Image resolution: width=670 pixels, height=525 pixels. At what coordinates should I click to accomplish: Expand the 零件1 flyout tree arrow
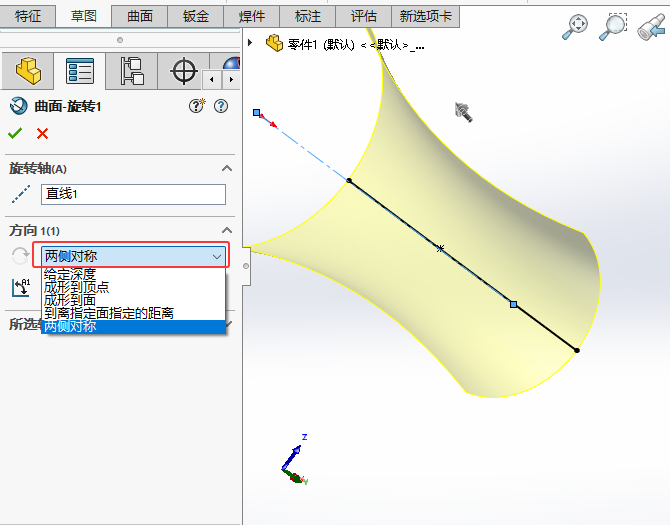tap(250, 43)
